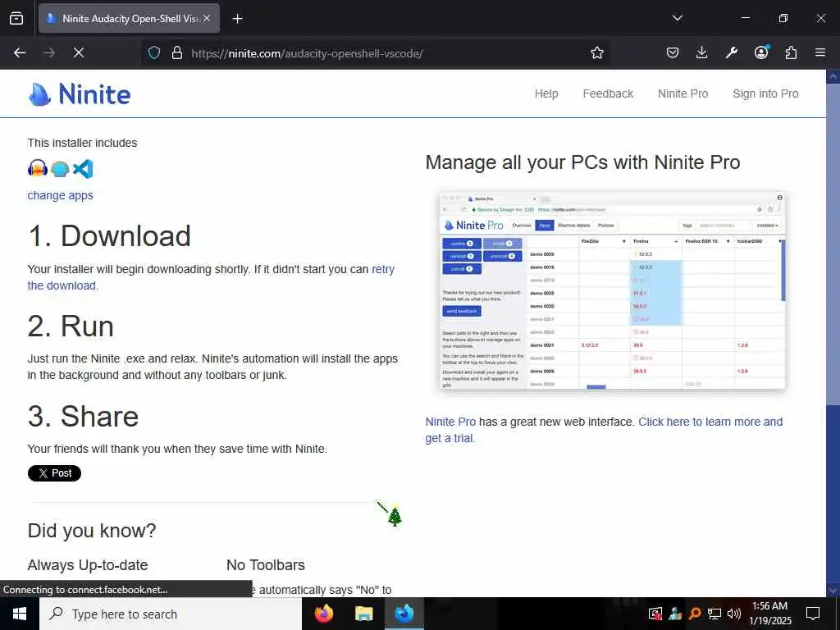
Task: Close the Ninite Audacity Open-Shell tab
Action: coord(207,18)
